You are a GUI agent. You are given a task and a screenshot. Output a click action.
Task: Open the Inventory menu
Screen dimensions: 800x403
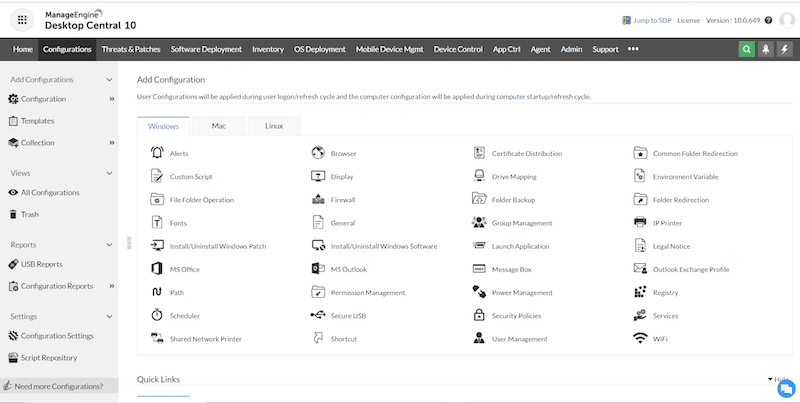(x=268, y=49)
